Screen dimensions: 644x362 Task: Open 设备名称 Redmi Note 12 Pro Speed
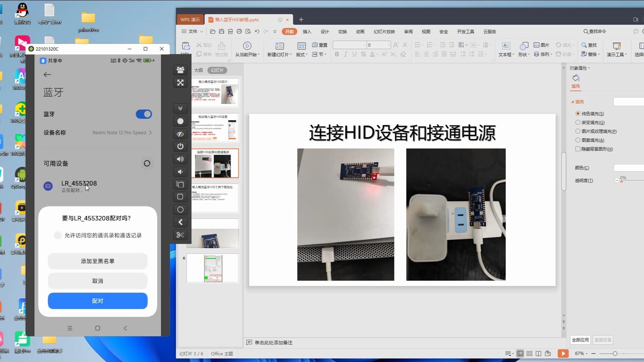[x=98, y=133]
